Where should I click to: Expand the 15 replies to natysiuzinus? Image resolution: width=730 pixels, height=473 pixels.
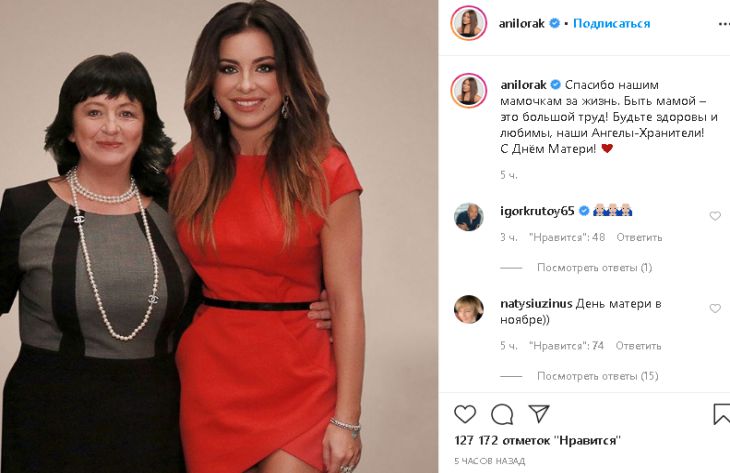(598, 376)
